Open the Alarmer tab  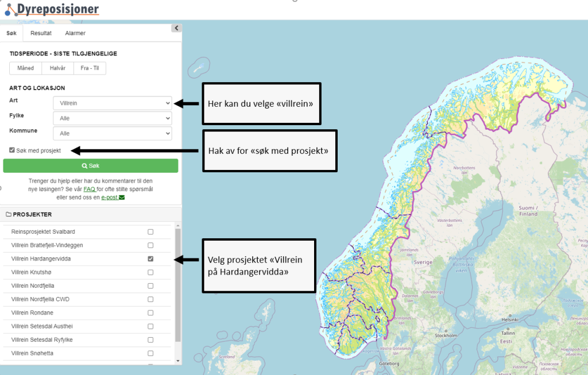tap(75, 33)
